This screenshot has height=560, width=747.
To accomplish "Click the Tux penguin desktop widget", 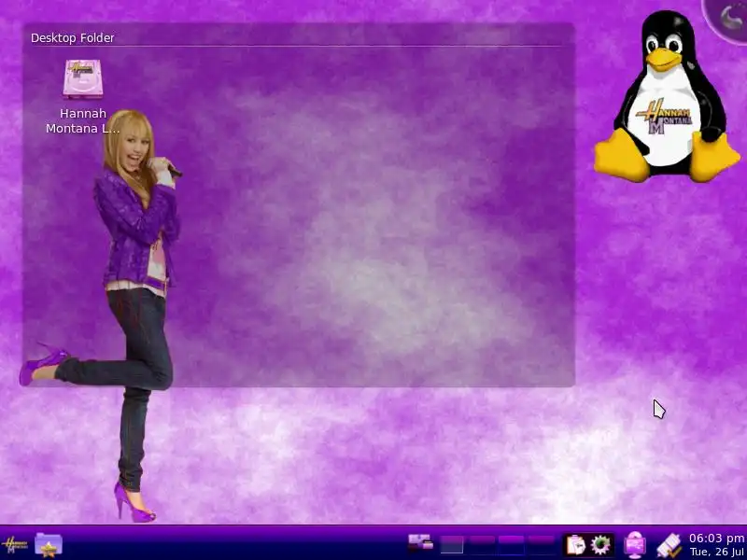I will [667, 97].
